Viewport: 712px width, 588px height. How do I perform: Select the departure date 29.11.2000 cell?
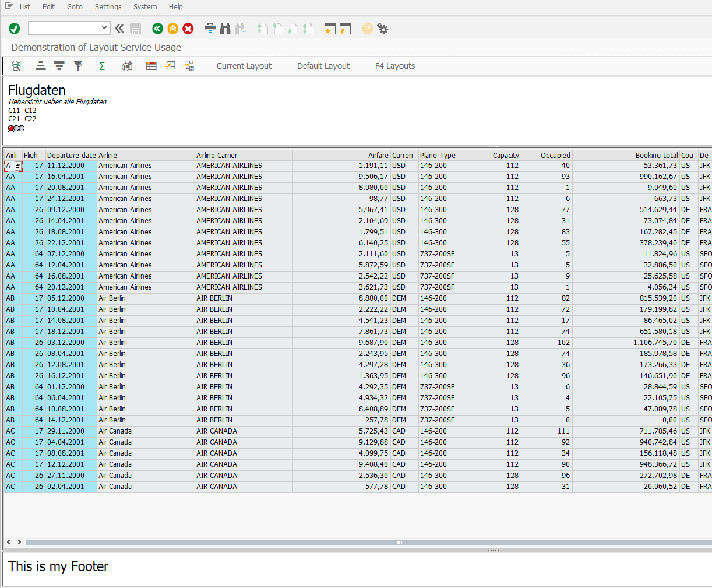coord(71,431)
